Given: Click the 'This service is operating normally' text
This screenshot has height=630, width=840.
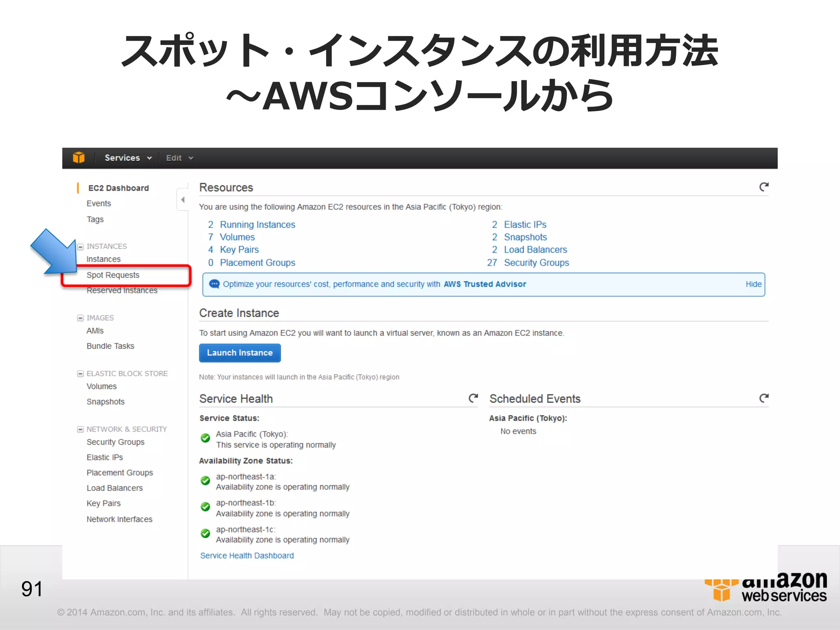Looking at the screenshot, I should coord(276,445).
